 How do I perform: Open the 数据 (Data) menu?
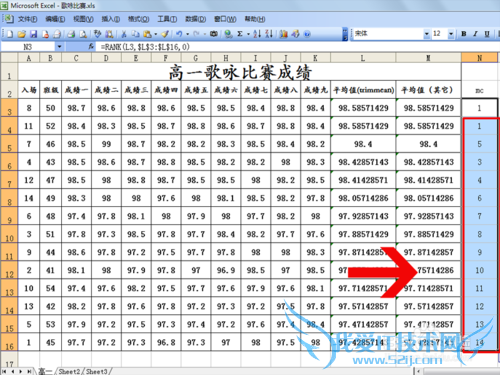[x=195, y=19]
